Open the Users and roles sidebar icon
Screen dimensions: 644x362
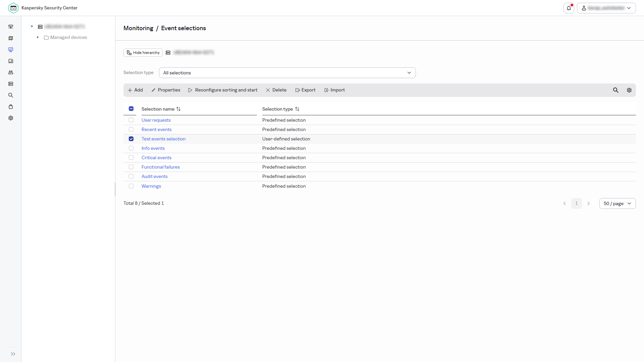tap(11, 72)
